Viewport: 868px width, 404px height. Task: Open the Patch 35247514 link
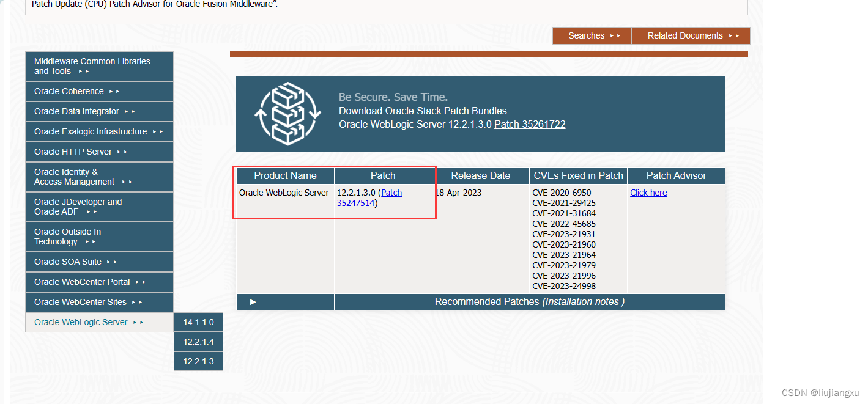coord(369,197)
